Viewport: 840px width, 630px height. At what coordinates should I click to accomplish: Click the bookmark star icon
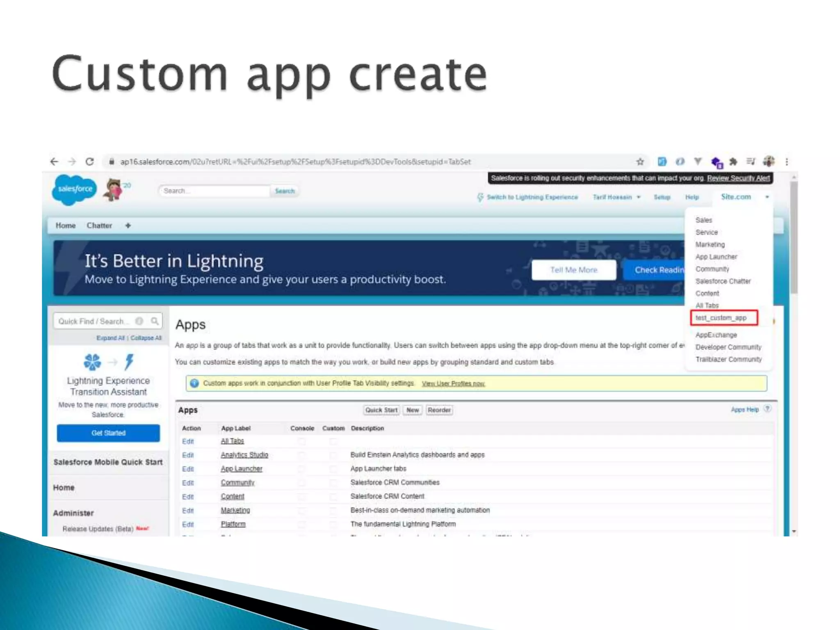640,162
